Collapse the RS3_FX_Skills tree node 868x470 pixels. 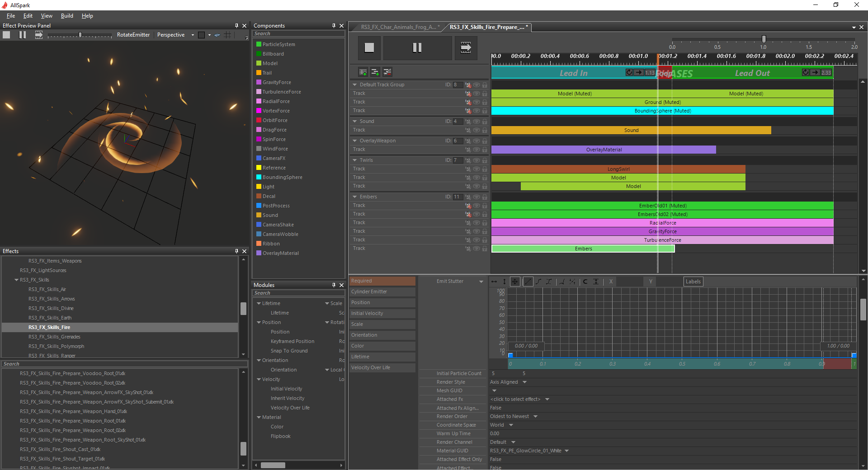pos(17,280)
